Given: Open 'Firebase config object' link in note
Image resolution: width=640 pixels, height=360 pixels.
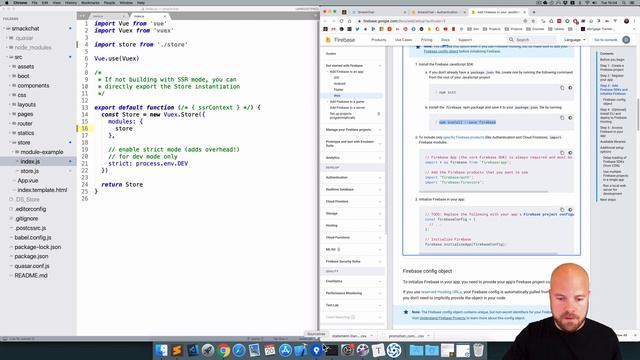Looking at the screenshot, I should tap(441, 51).
